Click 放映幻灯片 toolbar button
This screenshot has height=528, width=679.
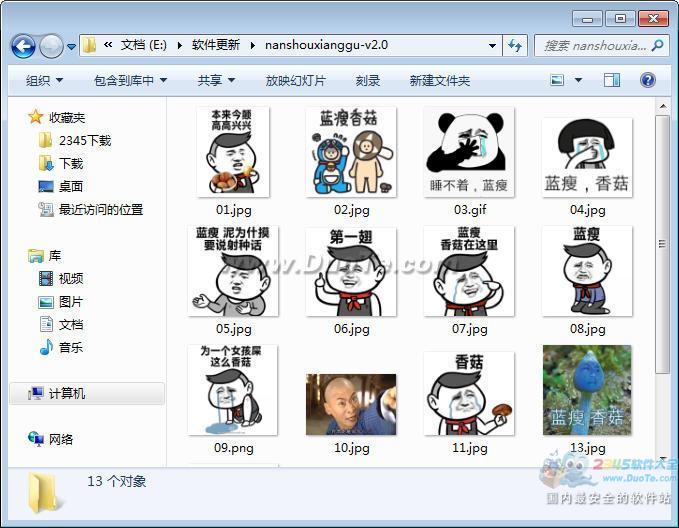[x=295, y=81]
